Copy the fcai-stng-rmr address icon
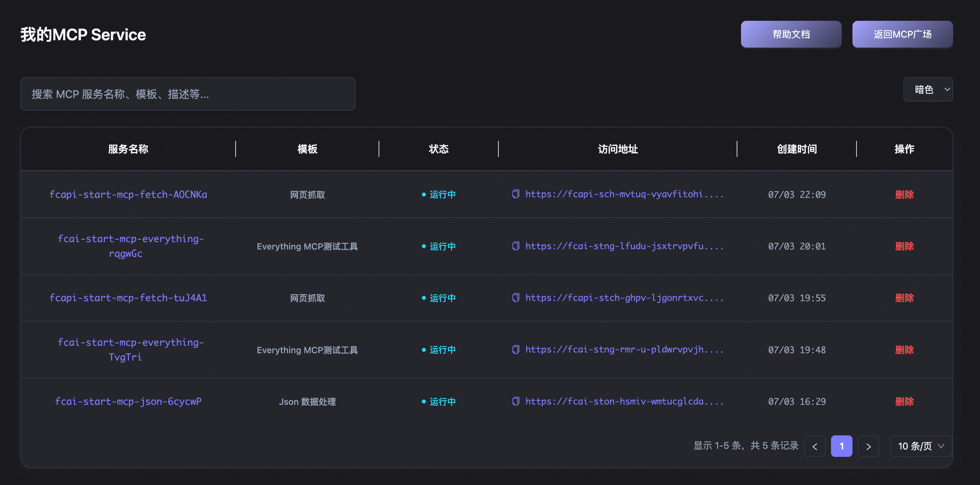 (x=516, y=349)
